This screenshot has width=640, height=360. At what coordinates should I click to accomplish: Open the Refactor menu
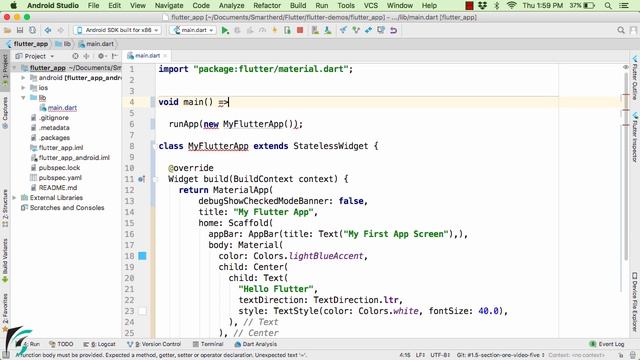pyautogui.click(x=267, y=5)
